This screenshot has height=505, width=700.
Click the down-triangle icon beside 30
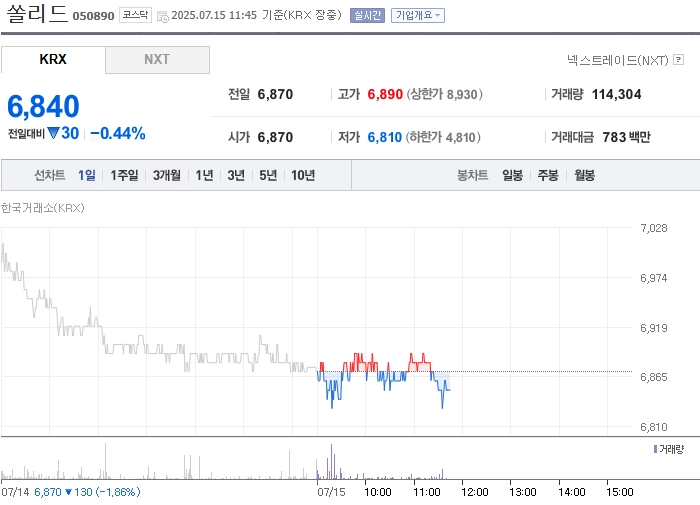click(x=53, y=133)
